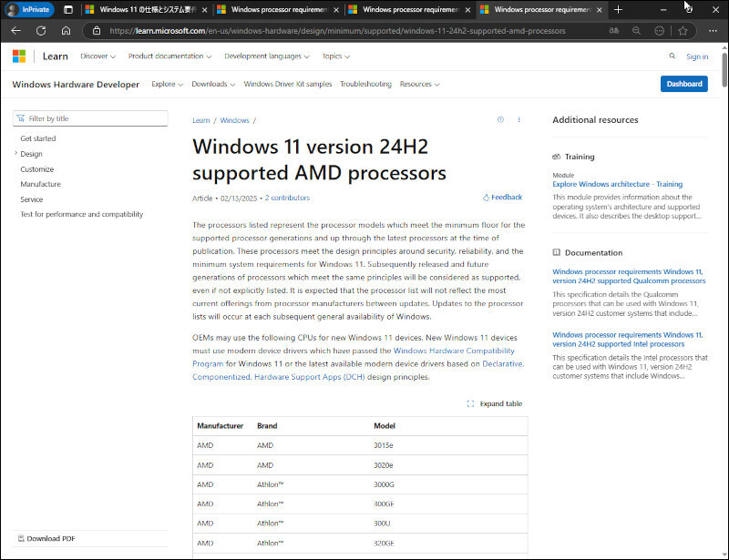
Task: Click the Microsoft logo
Action: (x=19, y=56)
